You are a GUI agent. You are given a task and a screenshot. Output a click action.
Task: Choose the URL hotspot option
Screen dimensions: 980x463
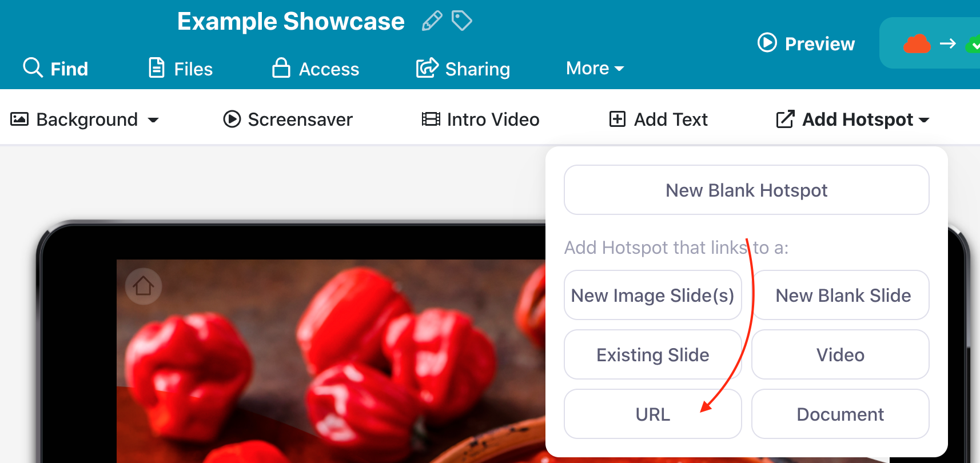click(652, 414)
